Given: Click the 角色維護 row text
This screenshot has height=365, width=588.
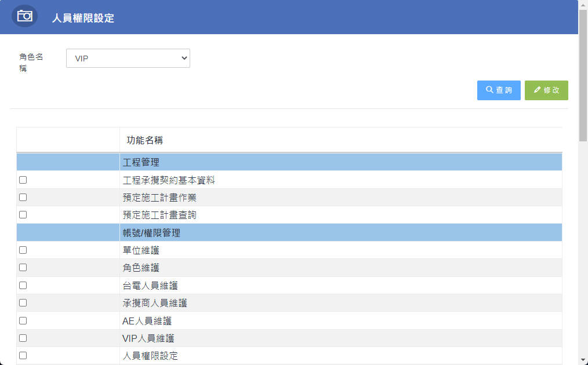Looking at the screenshot, I should pos(141,268).
